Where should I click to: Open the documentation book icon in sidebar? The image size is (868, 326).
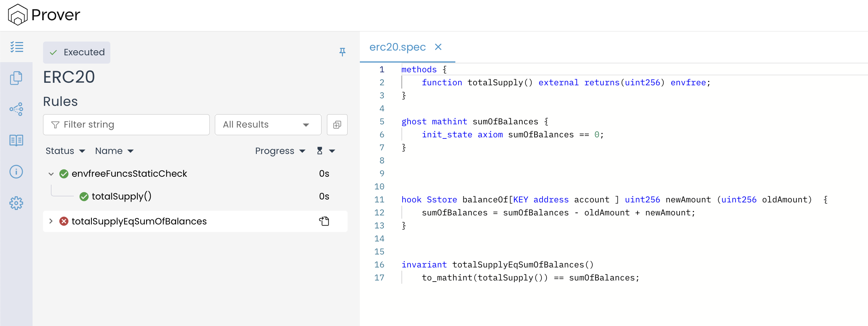pos(16,140)
